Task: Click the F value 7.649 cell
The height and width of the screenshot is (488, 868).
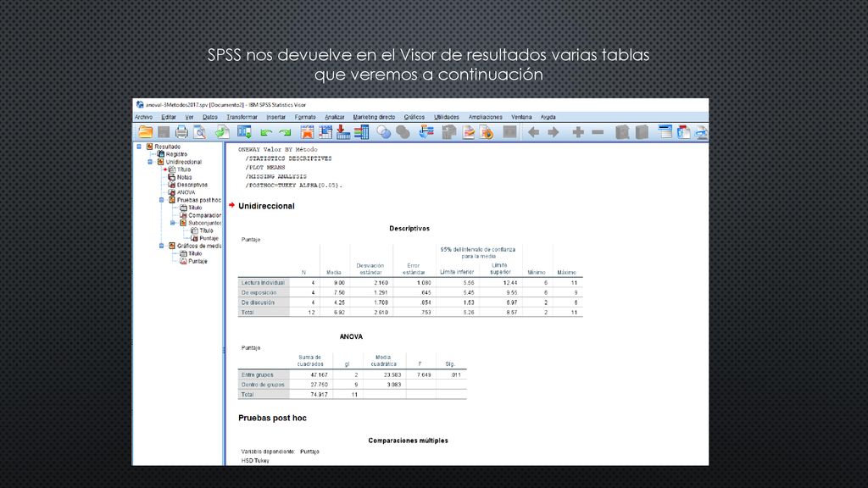Action: point(420,374)
